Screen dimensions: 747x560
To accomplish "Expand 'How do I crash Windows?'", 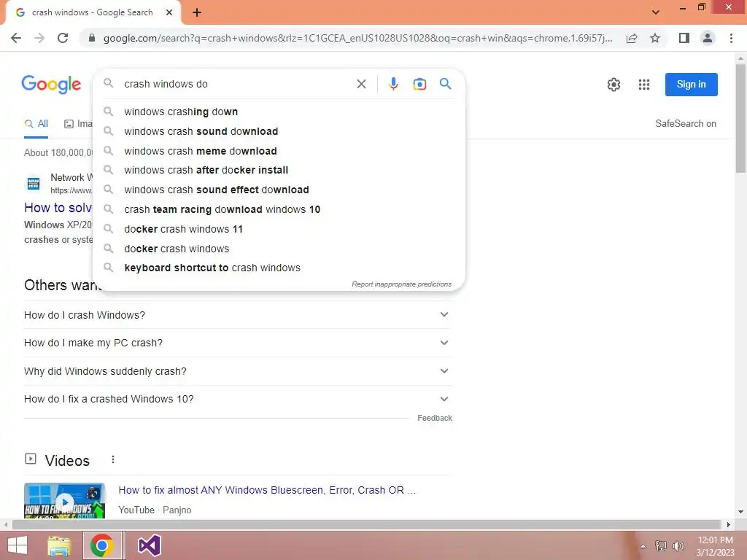I will click(238, 315).
